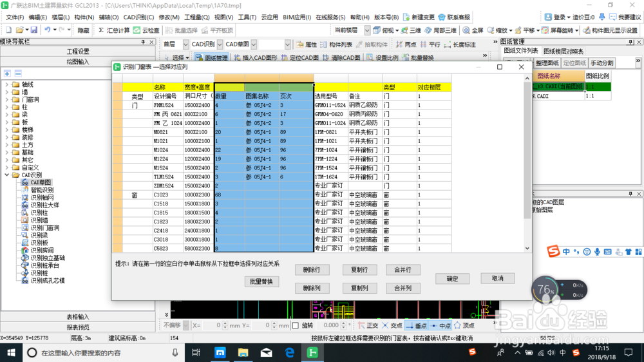Open the CAD识别 dropdown
This screenshot has width=644, height=362.
(220, 44)
